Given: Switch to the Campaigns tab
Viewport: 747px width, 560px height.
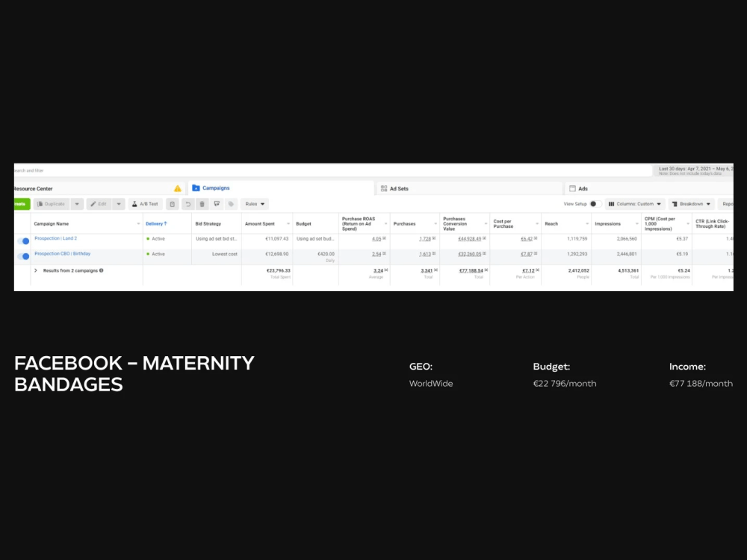Looking at the screenshot, I should pyautogui.click(x=281, y=188).
